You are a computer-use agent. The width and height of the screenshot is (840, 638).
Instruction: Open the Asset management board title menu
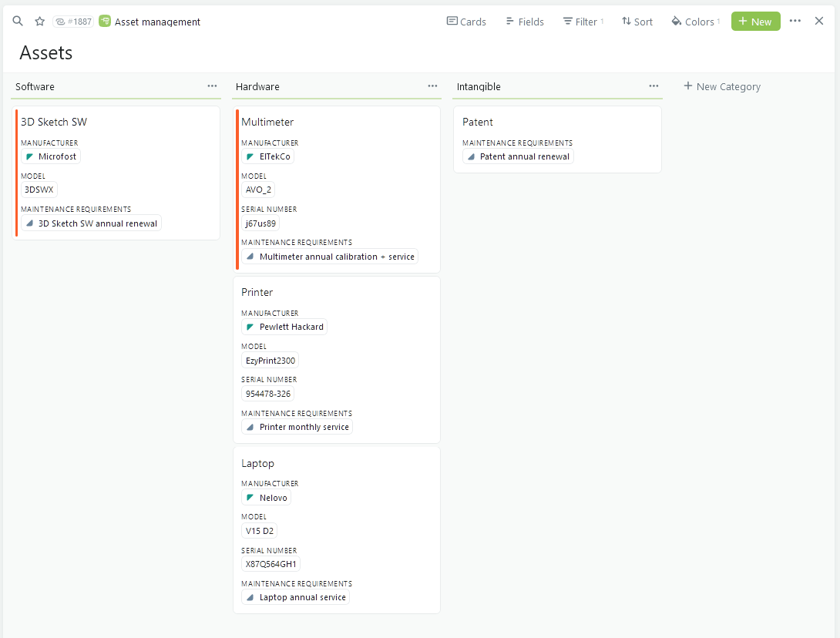tap(156, 21)
